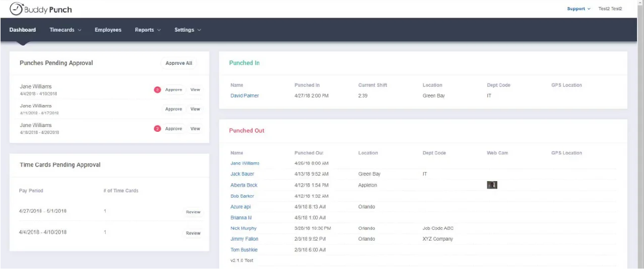
Task: Click red badge on Jane Williams 4/4/2018 row
Action: coord(157,90)
